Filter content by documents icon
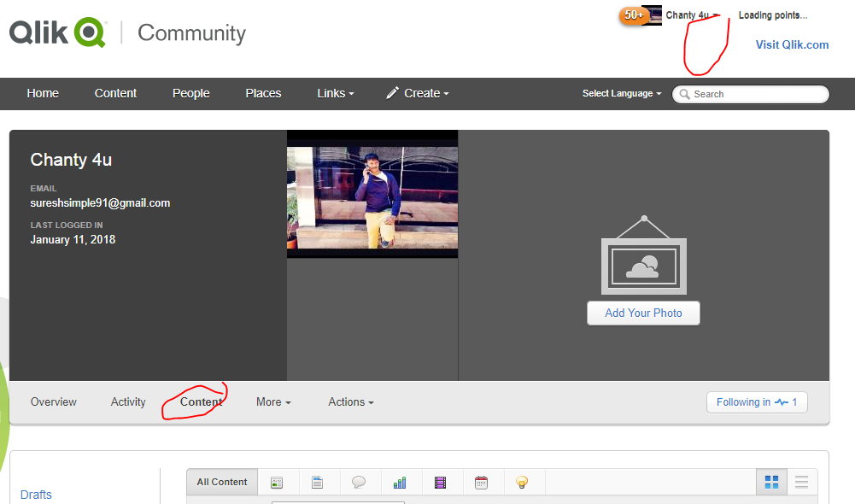 pos(318,482)
